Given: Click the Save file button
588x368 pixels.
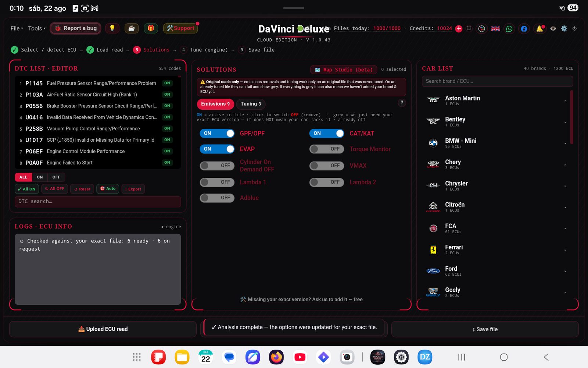Looking at the screenshot, I should [x=485, y=329].
